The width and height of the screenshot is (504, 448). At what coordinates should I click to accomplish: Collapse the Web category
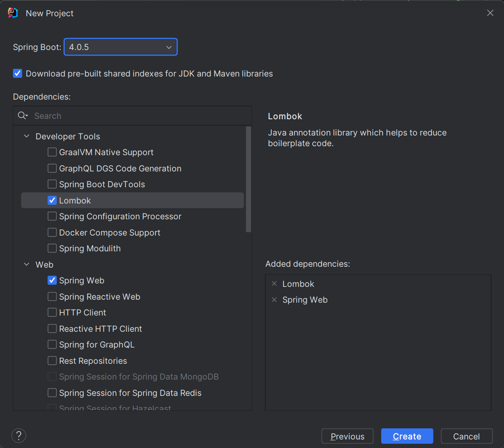click(x=27, y=265)
